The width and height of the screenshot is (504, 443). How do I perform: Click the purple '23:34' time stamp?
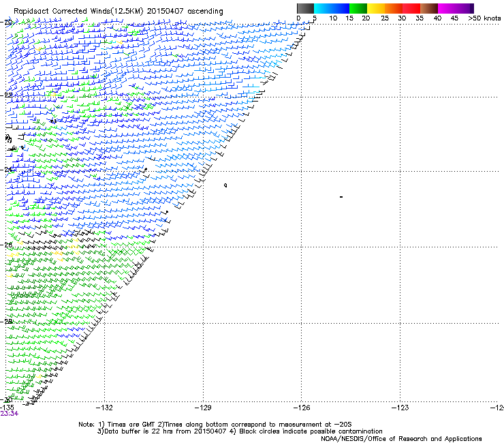pyautogui.click(x=10, y=414)
